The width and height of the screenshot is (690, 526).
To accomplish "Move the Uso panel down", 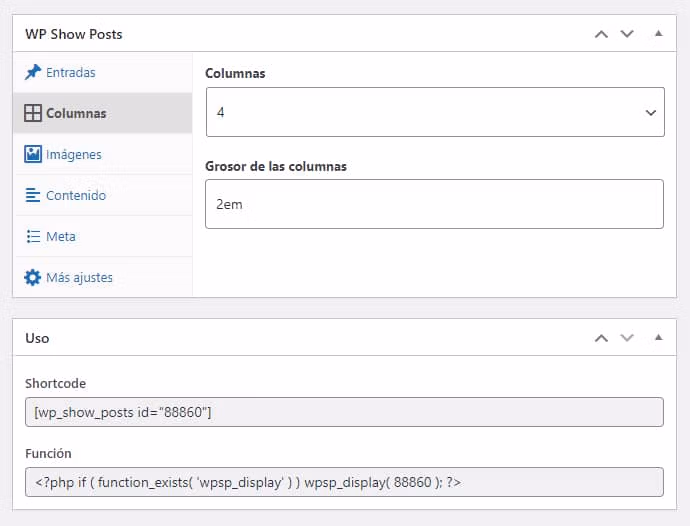I will tap(627, 338).
